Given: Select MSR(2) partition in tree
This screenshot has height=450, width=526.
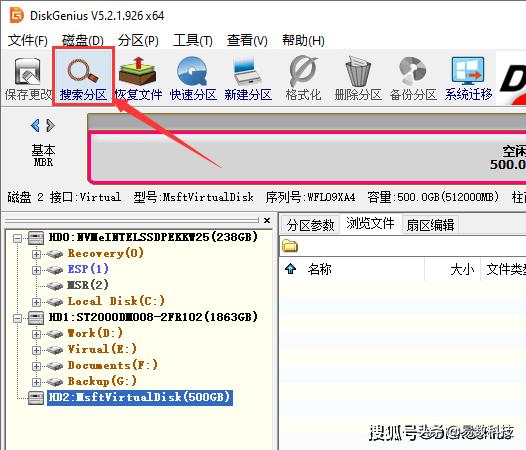Looking at the screenshot, I should 88,285.
